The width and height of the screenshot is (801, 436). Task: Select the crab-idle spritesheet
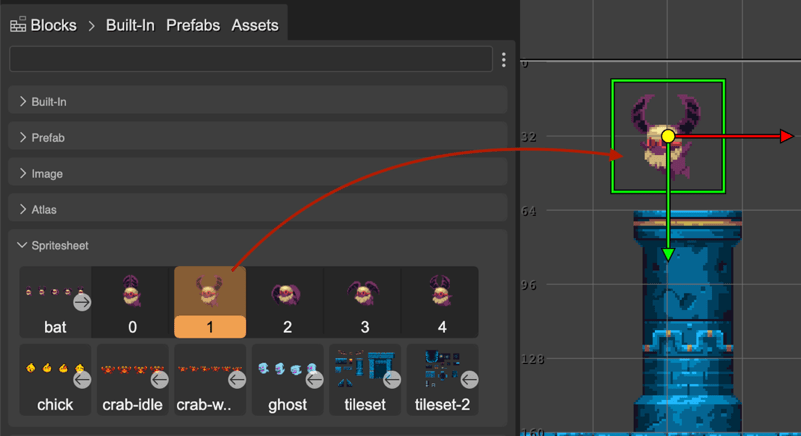[132, 380]
